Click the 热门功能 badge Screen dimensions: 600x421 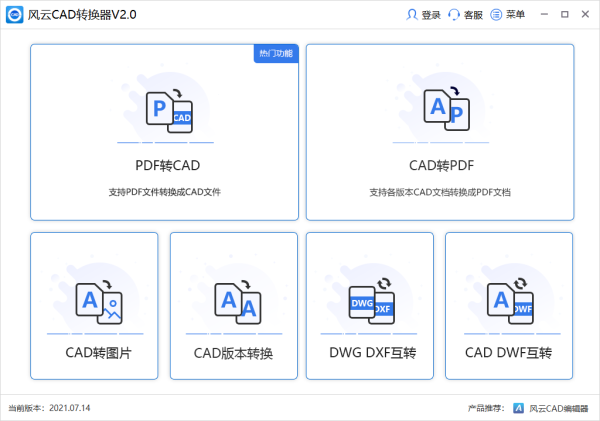point(276,53)
